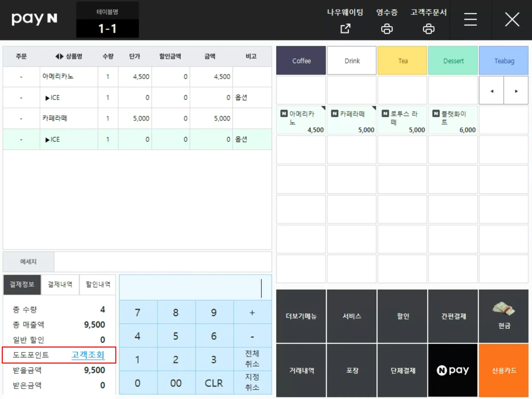Print receipt using 영수증 printer icon

(387, 29)
